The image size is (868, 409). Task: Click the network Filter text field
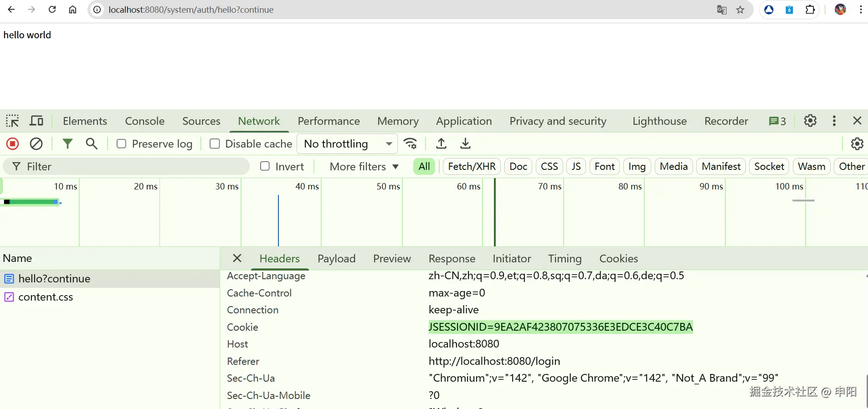click(x=132, y=167)
